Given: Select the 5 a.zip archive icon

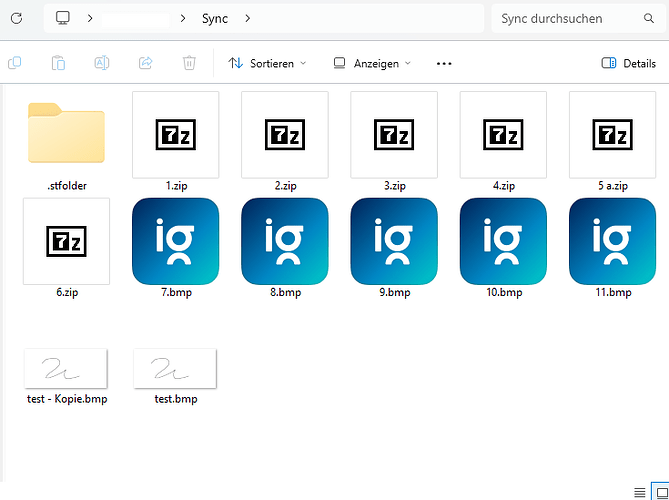Looking at the screenshot, I should [x=613, y=135].
